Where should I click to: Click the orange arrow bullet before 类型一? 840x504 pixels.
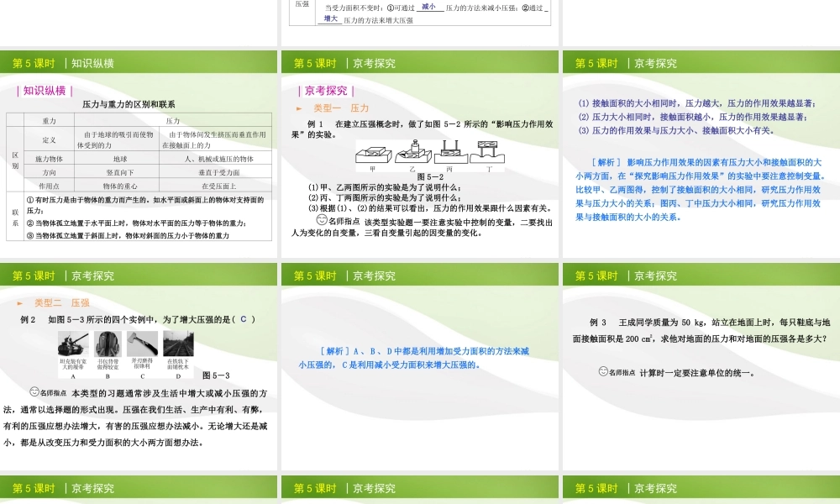299,108
